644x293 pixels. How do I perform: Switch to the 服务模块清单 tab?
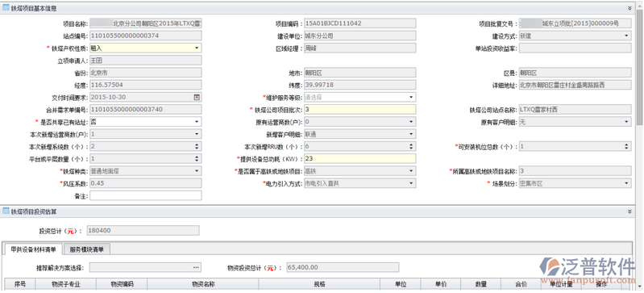pos(87,249)
